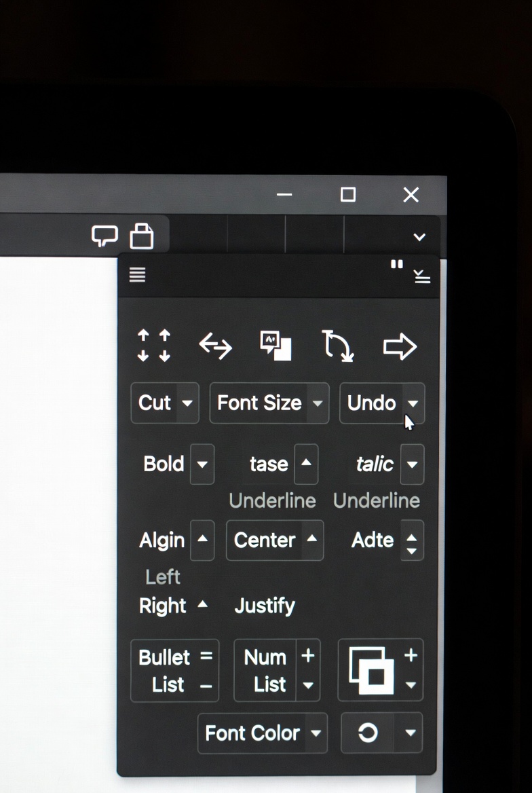Click the text box overlay icon
This screenshot has height=793, width=532.
276,346
